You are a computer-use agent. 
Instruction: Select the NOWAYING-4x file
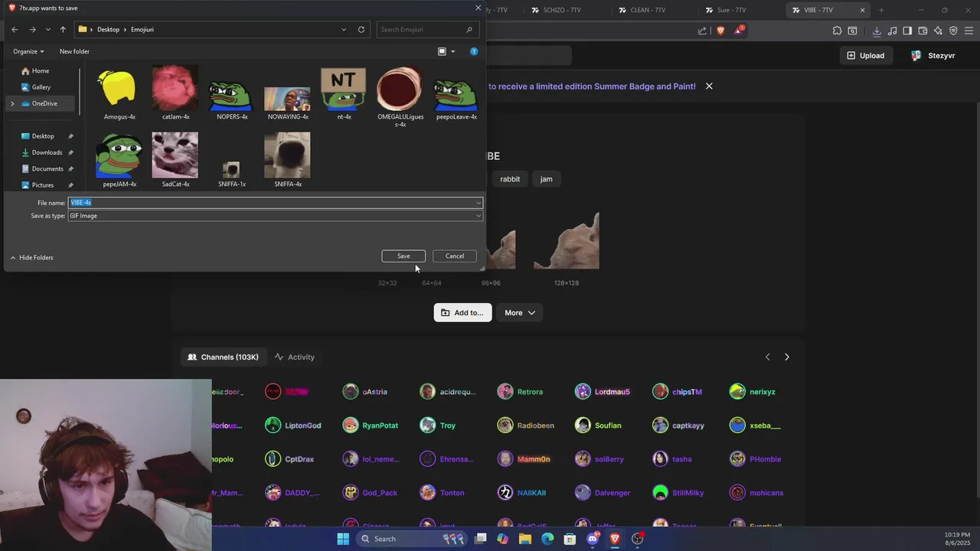(x=288, y=93)
